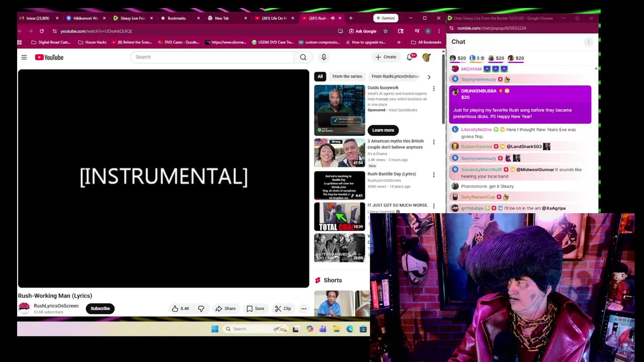Open Chrome three-dot menu in YouTube window
Viewport: 644px width, 362px height.
[439, 31]
